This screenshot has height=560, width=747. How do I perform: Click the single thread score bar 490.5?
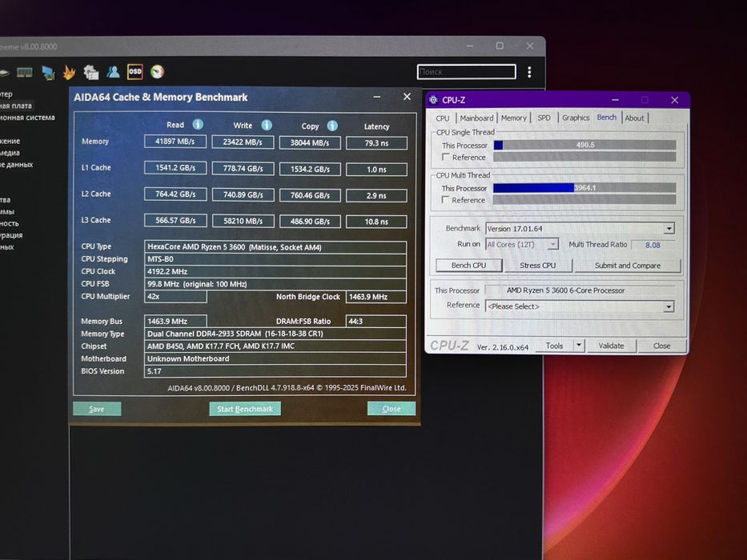[x=584, y=146]
